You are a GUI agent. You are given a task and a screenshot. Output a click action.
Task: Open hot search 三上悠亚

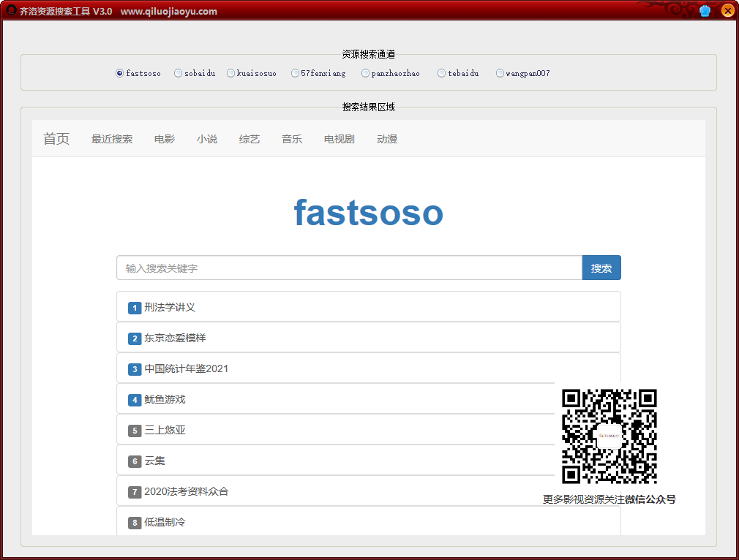[x=165, y=430]
